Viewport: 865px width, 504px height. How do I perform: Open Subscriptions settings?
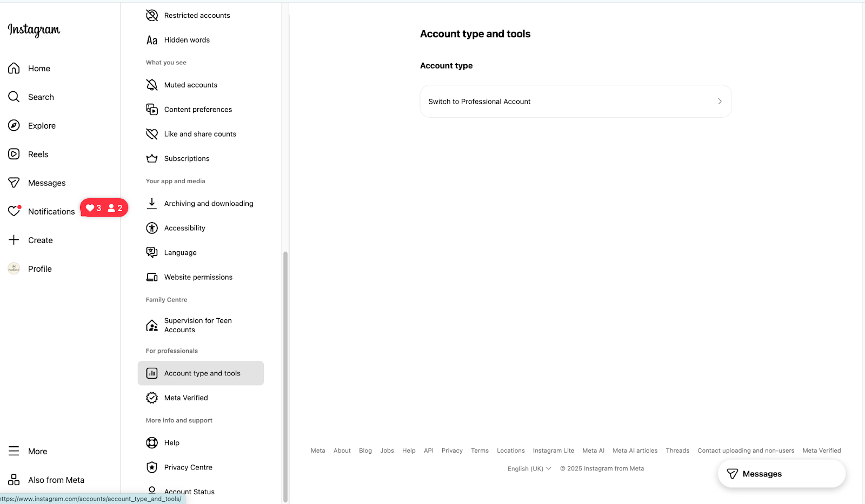(201, 158)
